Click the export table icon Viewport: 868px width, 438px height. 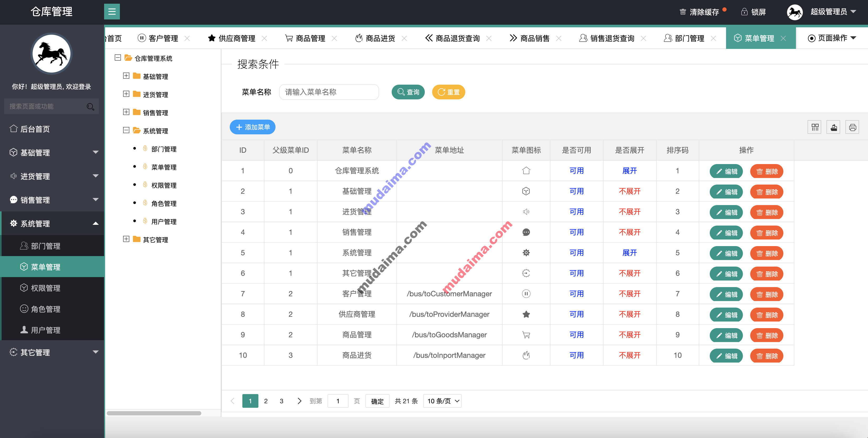click(834, 127)
